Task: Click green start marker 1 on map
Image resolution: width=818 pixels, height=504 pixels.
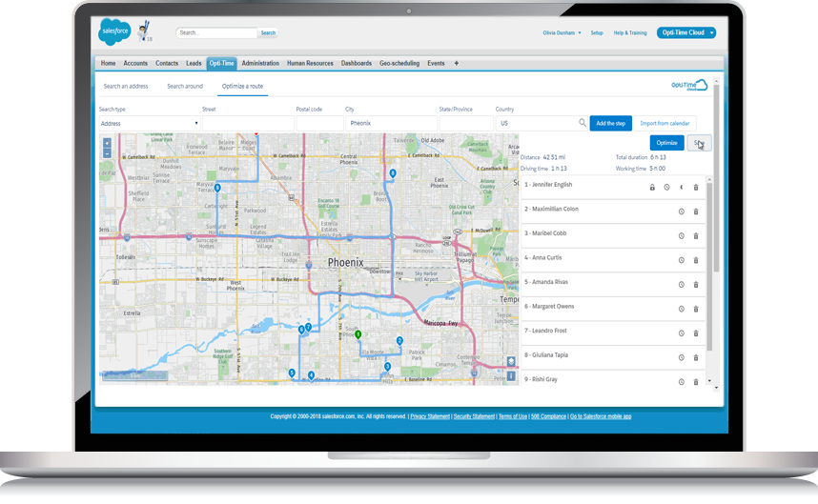Action: click(x=358, y=334)
